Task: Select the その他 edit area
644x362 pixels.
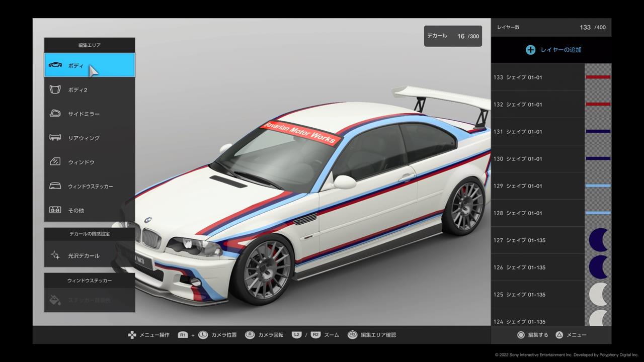Action: coord(90,210)
